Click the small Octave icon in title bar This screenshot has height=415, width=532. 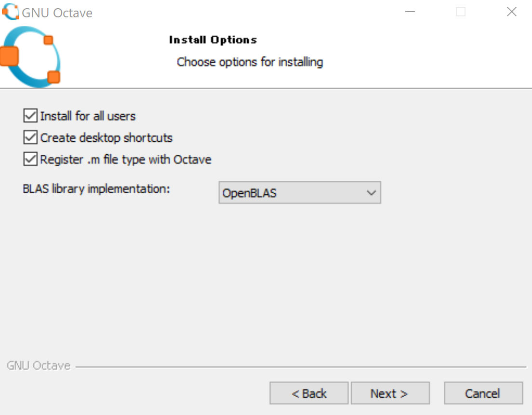coord(10,12)
